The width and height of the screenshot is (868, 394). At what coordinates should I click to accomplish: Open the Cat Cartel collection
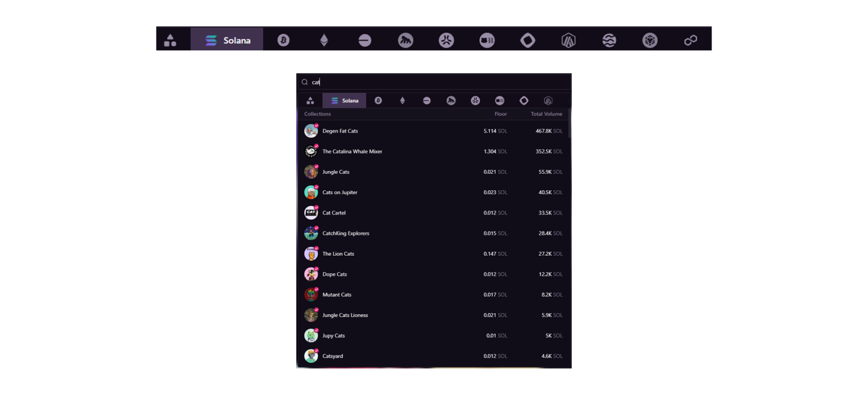point(433,213)
